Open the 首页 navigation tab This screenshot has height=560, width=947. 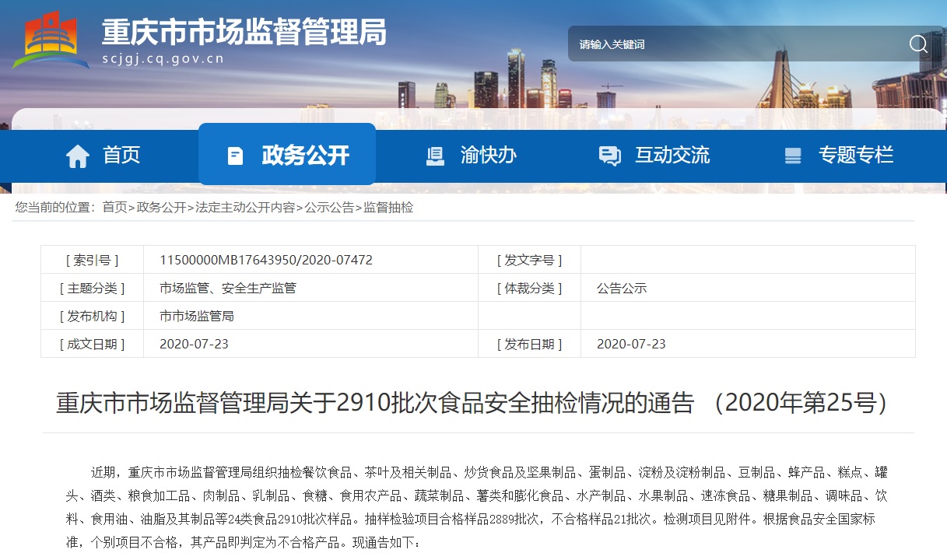point(121,155)
